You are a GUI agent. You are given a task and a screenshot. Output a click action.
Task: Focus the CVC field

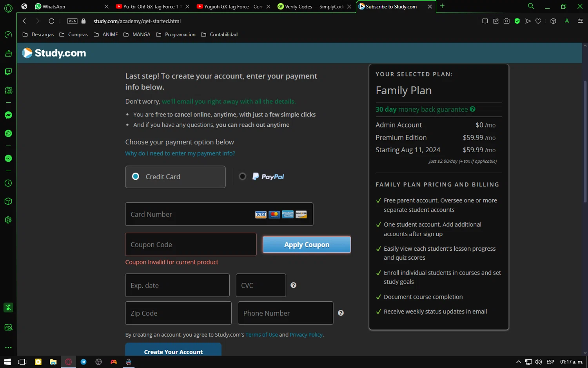tap(261, 285)
